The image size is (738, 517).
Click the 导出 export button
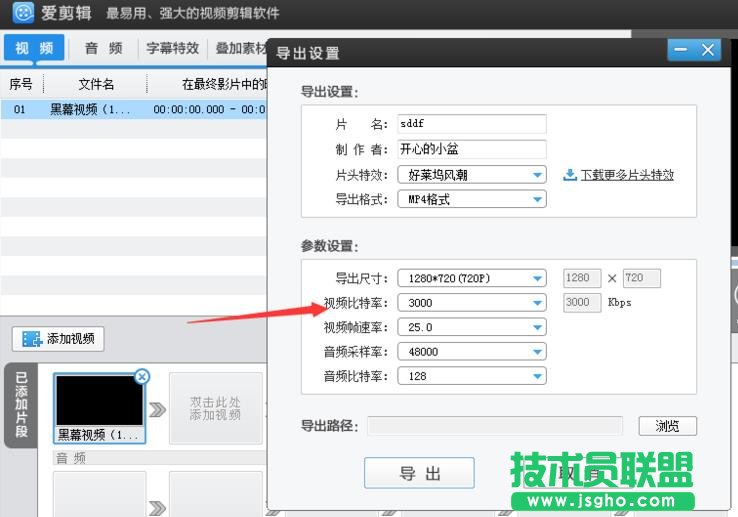[419, 473]
